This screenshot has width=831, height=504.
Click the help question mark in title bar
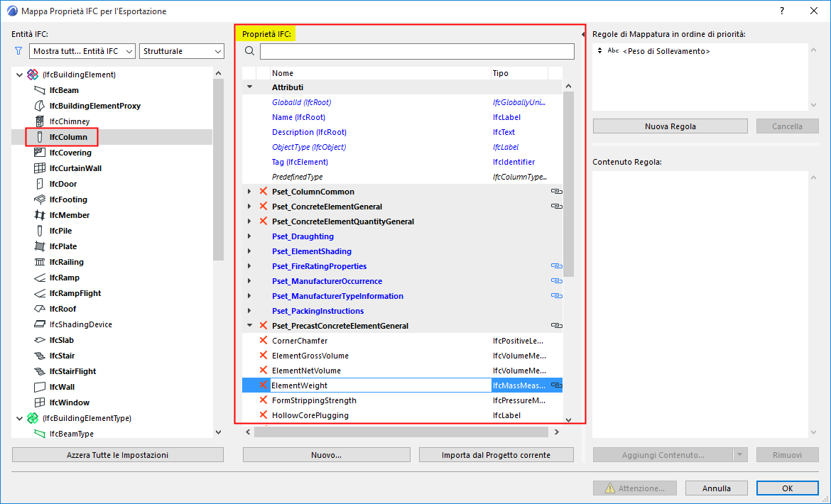point(782,11)
